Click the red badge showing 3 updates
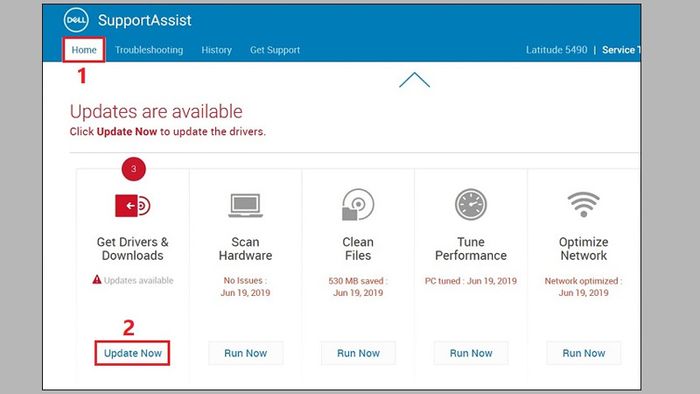 coord(133,169)
